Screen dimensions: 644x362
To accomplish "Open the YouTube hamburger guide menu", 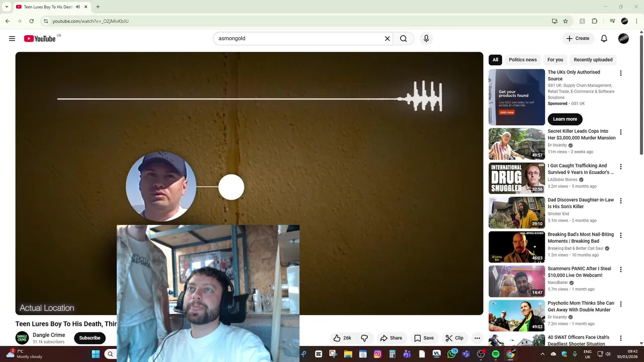I will click(12, 39).
